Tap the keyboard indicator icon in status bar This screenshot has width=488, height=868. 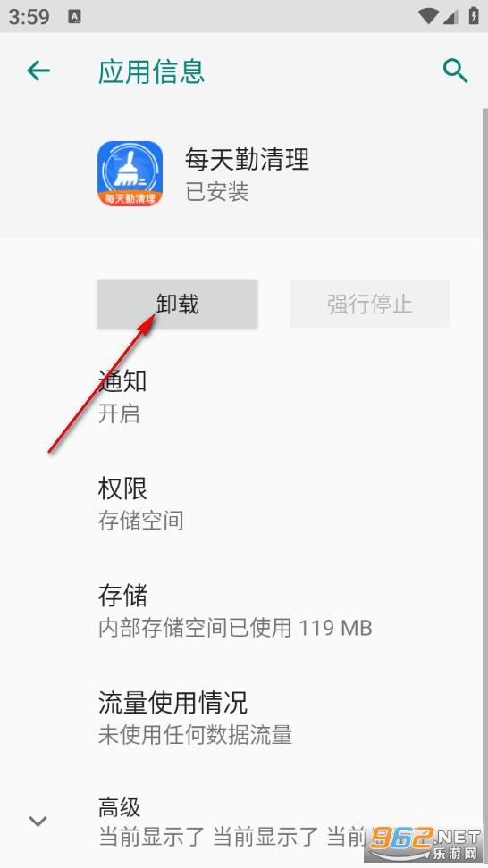pyautogui.click(x=74, y=17)
